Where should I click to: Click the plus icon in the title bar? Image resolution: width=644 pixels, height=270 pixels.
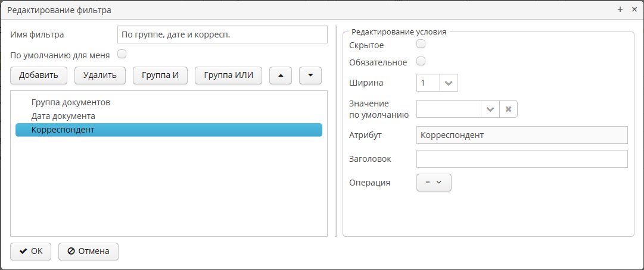[620, 10]
